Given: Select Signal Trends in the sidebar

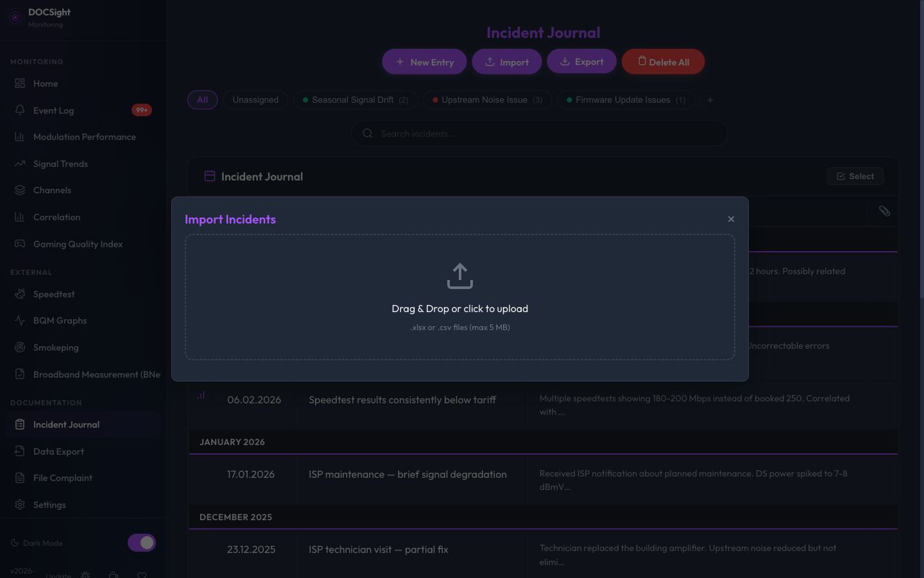Looking at the screenshot, I should (x=60, y=163).
